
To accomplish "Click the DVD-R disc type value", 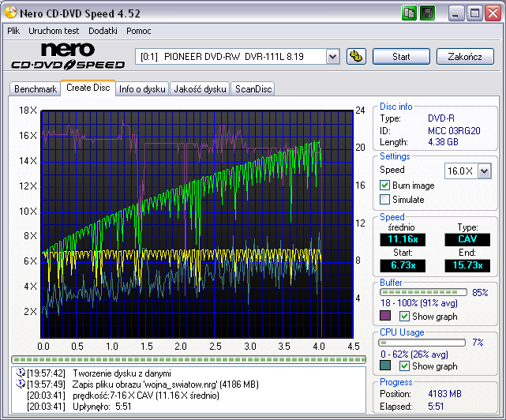I will 441,118.
